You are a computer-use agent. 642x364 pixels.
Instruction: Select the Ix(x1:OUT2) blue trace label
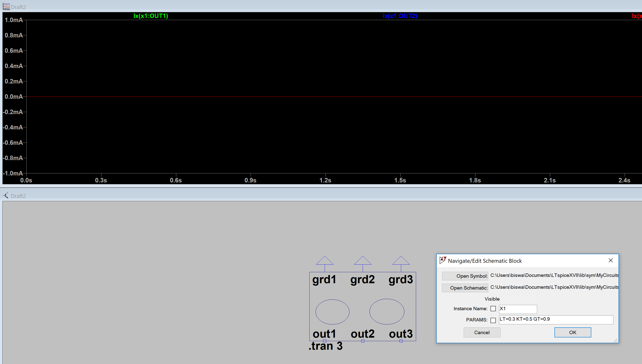(400, 16)
